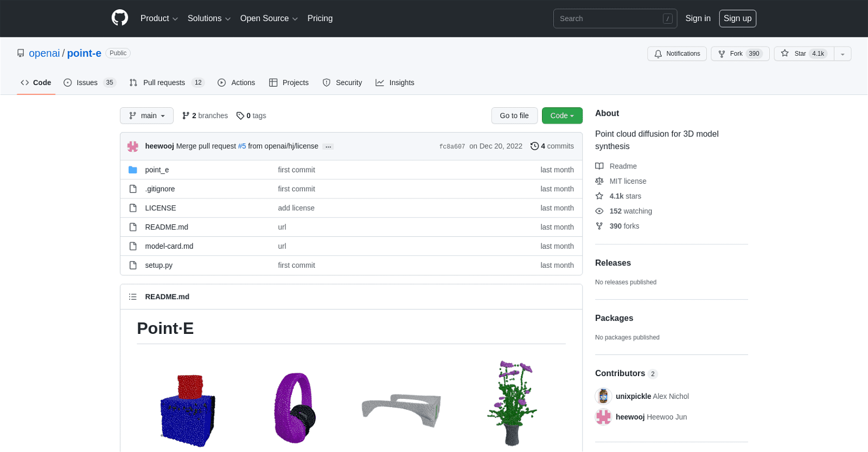Switch to the Issues tab
This screenshot has height=452, width=868.
(x=87, y=82)
